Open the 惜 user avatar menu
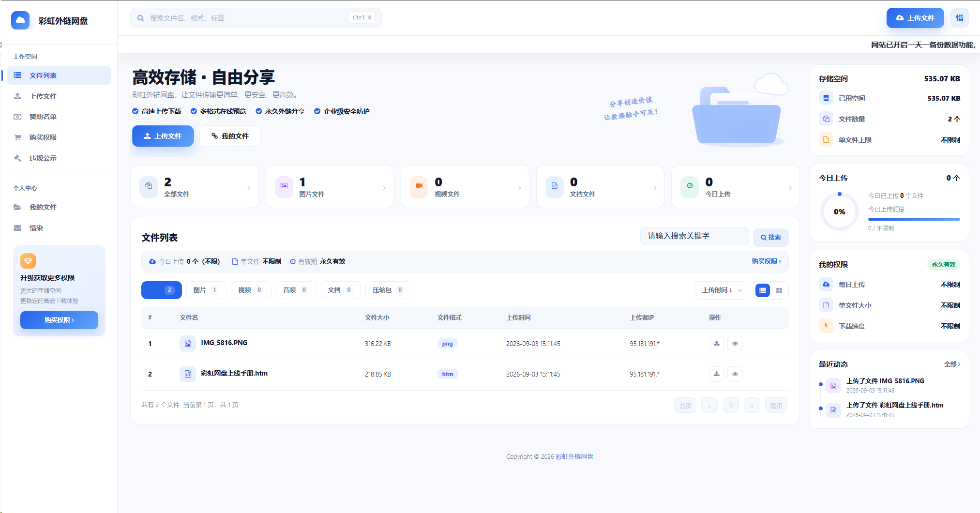This screenshot has height=513, width=980. tap(959, 18)
